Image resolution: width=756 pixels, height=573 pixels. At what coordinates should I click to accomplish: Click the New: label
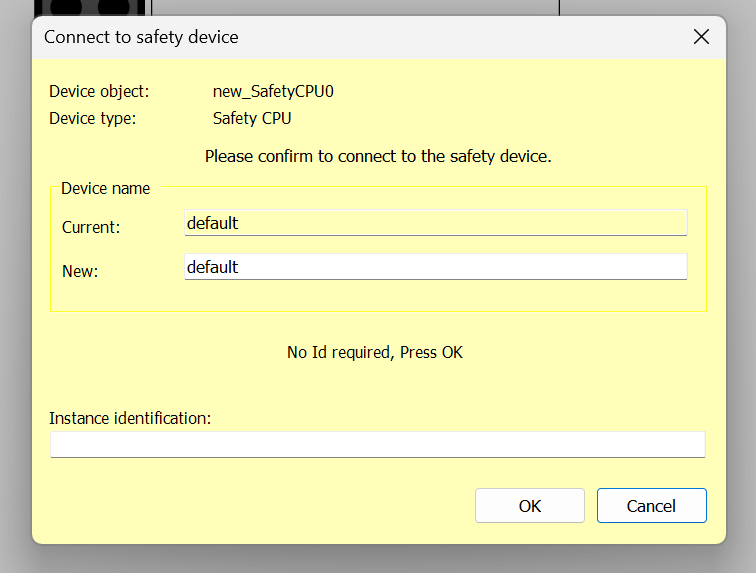pyautogui.click(x=80, y=271)
